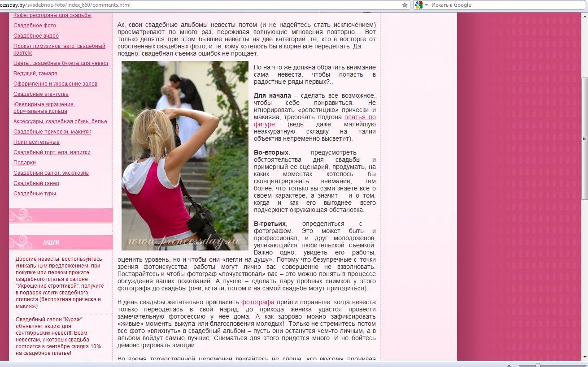Open the 'Ведущий, тамада' link

point(35,73)
